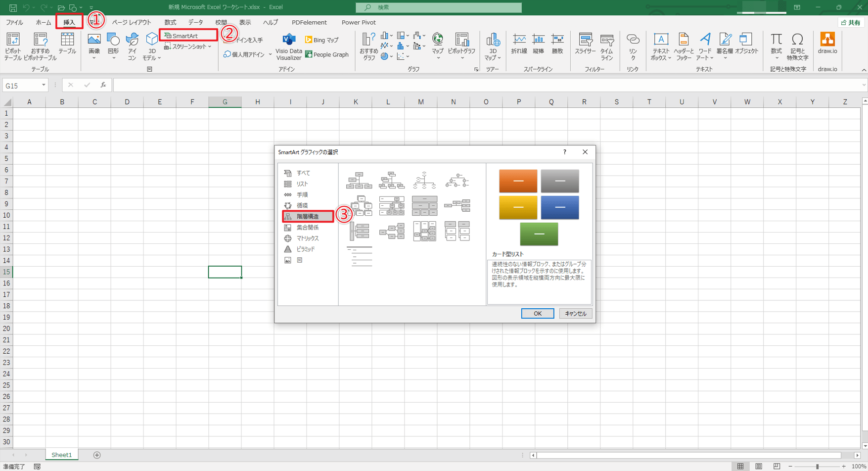Open the ピボットグラフ dropdown
868x471 pixels.
[461, 47]
